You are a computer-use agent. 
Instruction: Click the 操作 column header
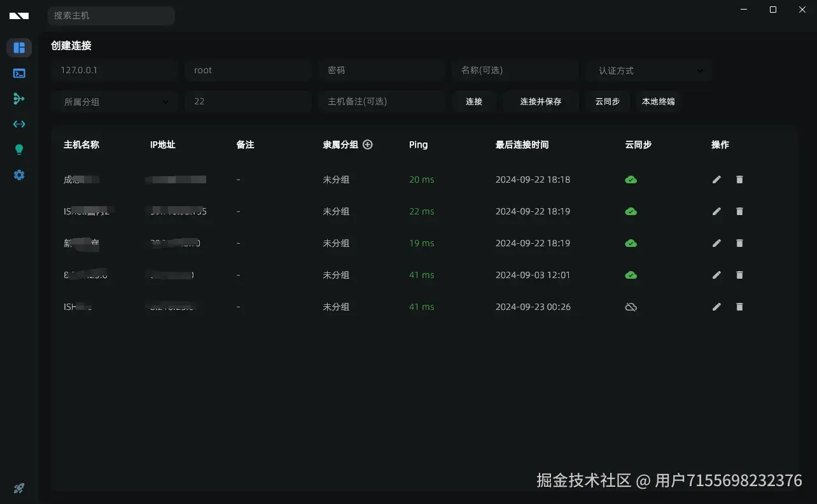point(720,144)
